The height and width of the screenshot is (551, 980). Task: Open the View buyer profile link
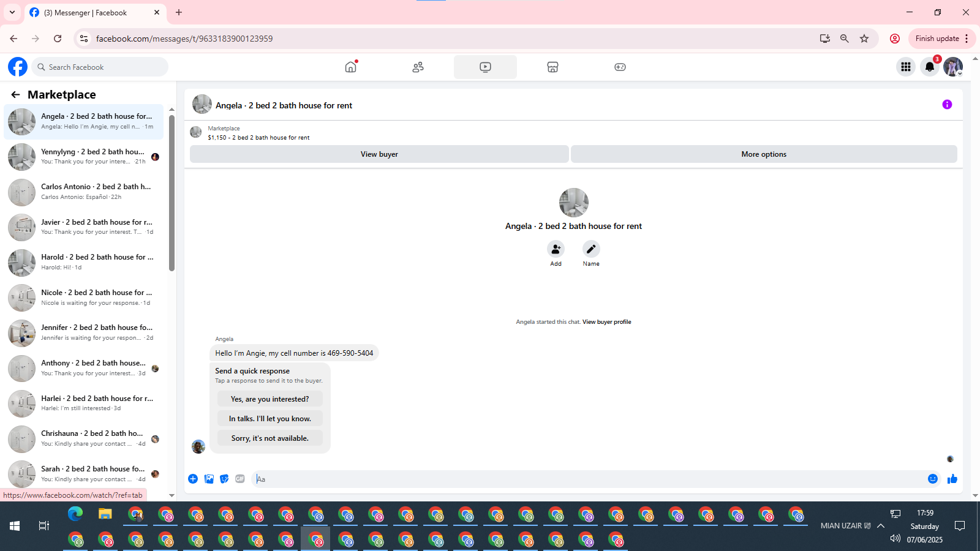click(x=606, y=322)
